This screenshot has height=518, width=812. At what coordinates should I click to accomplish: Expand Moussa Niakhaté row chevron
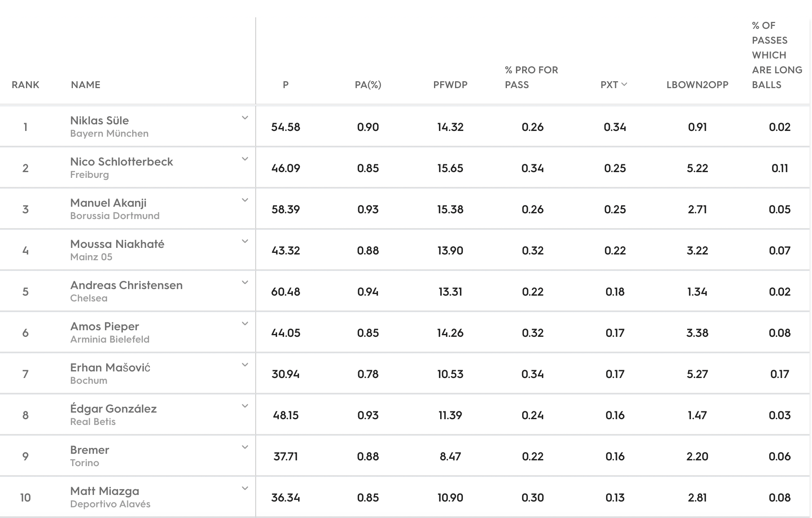click(245, 241)
